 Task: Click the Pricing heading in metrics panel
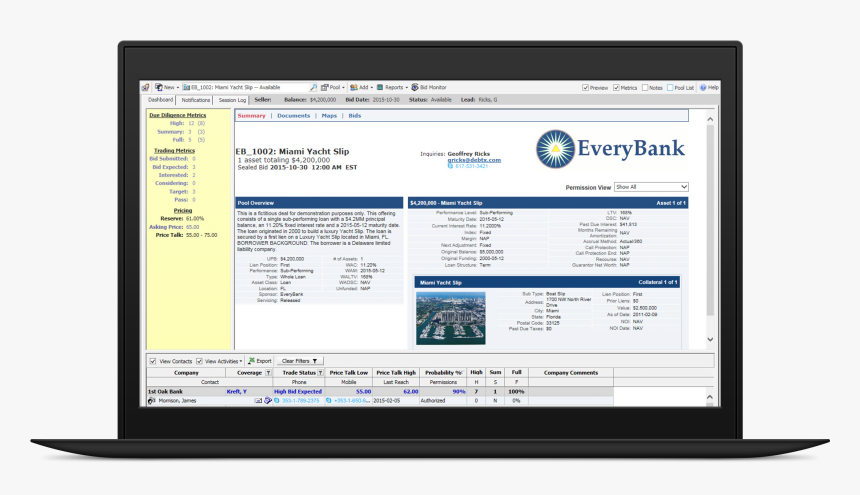coord(183,210)
